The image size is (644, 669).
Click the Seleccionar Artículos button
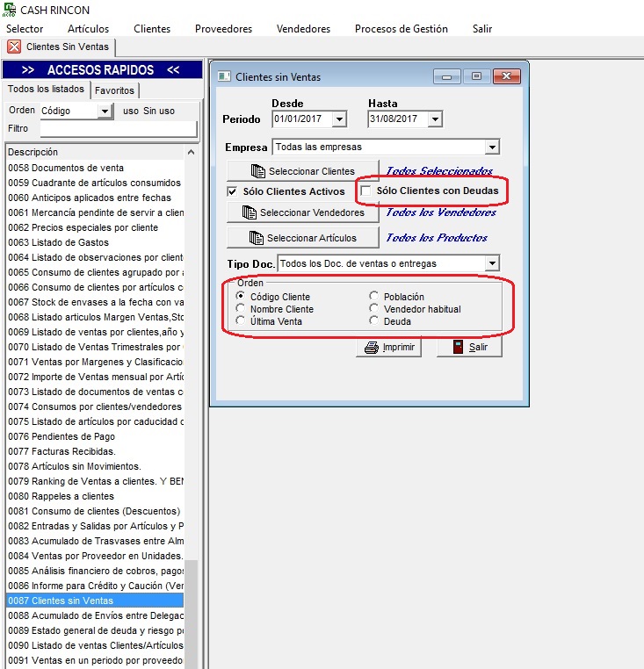303,238
